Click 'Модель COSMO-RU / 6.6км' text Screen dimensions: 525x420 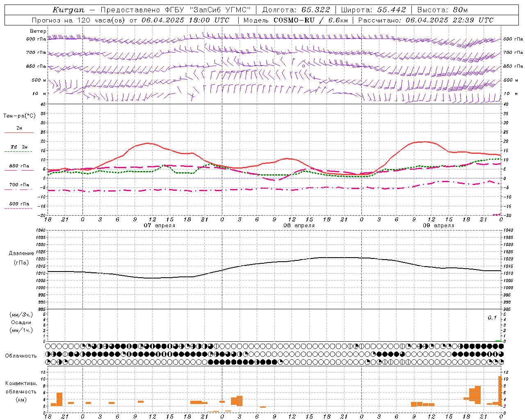point(295,20)
